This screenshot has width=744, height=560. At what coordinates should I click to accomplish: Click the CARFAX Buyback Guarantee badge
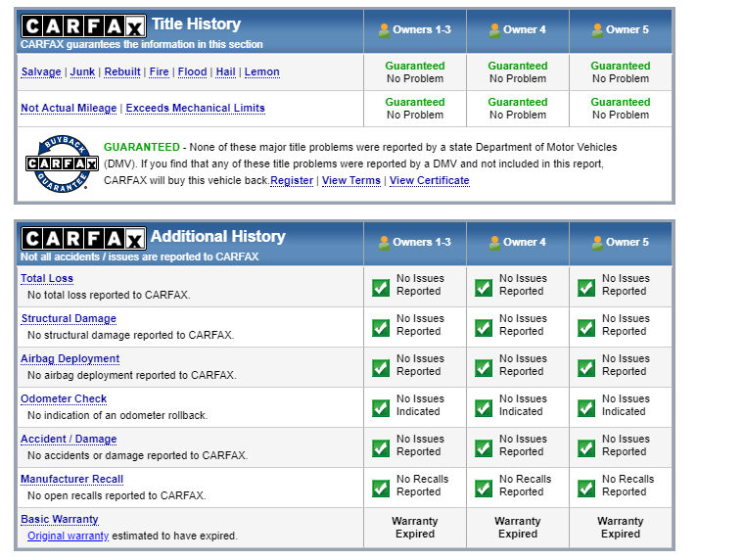tap(62, 163)
